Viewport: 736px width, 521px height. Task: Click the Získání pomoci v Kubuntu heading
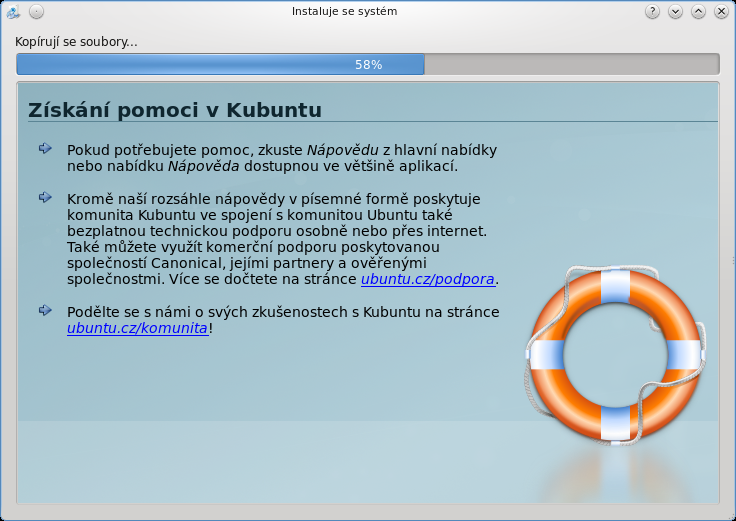pyautogui.click(x=175, y=110)
